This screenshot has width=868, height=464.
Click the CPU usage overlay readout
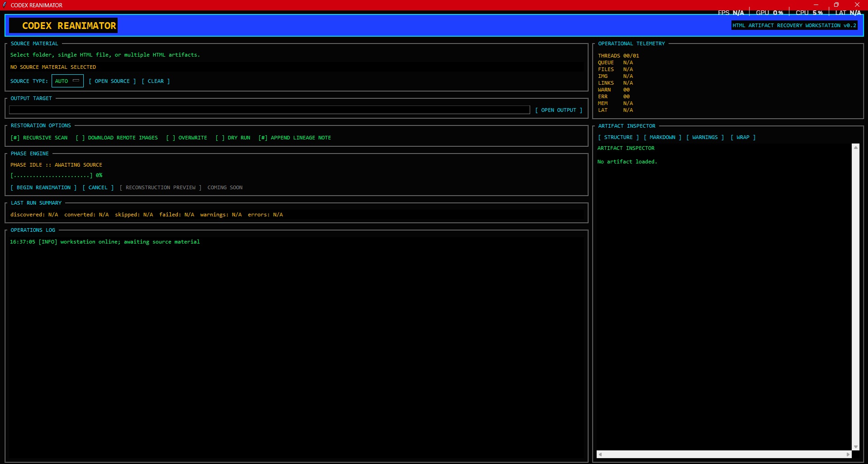[809, 13]
